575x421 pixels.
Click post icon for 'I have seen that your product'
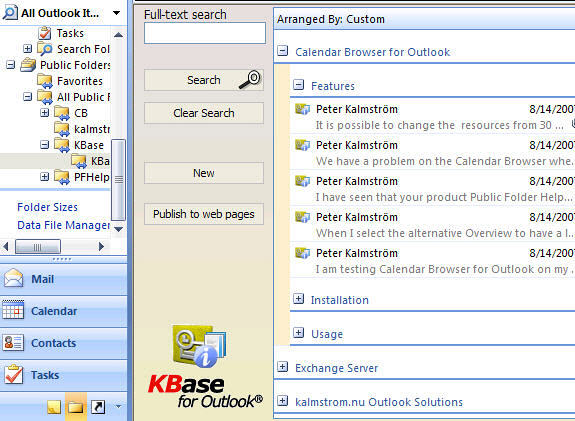click(x=303, y=181)
